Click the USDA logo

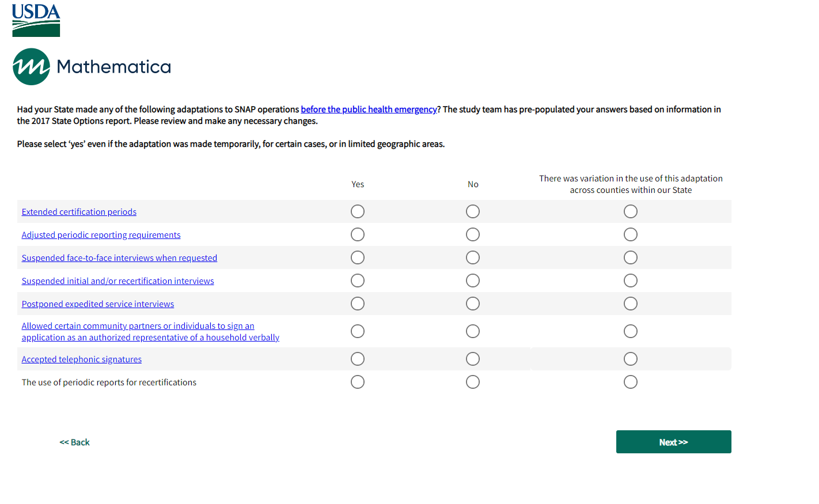coord(36,20)
